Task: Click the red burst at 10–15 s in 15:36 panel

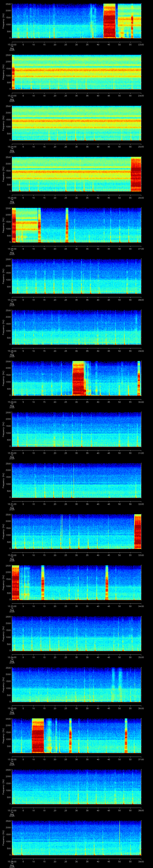Action: click(x=38, y=736)
